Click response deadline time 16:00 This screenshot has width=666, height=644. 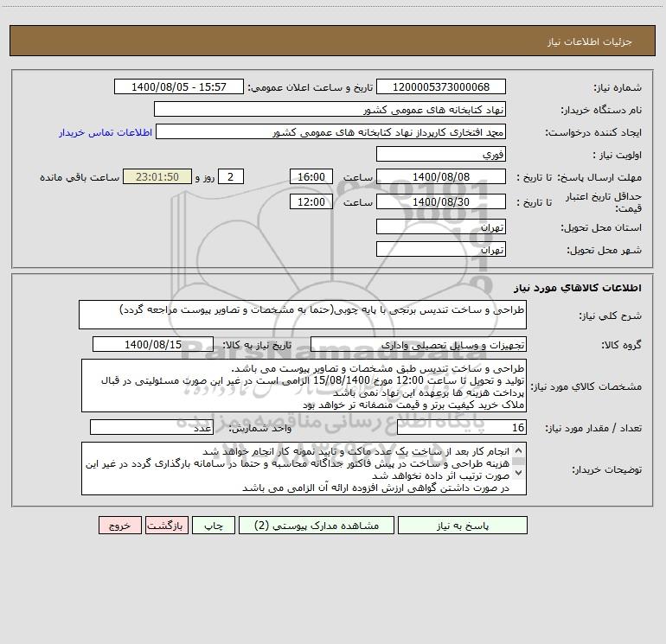[311, 176]
